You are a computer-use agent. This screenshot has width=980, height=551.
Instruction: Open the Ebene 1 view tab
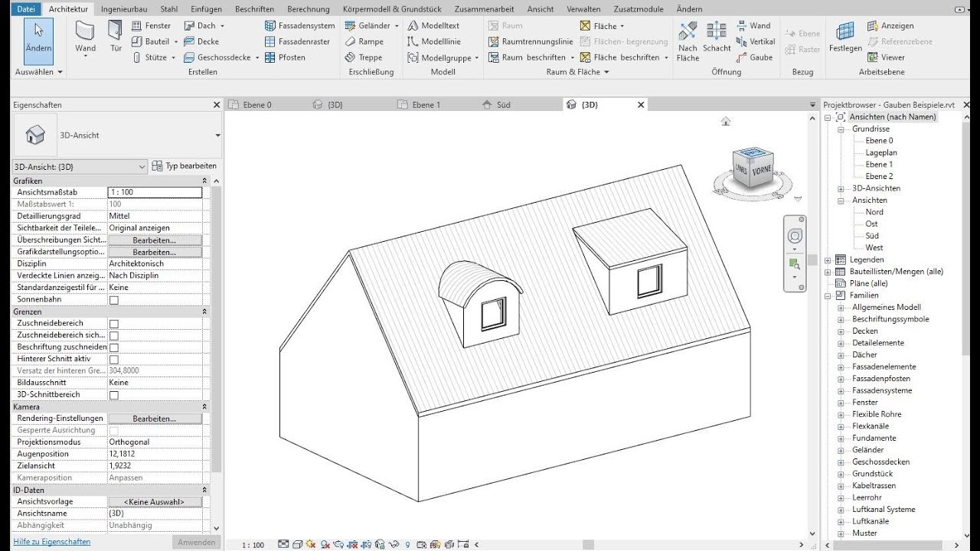426,105
